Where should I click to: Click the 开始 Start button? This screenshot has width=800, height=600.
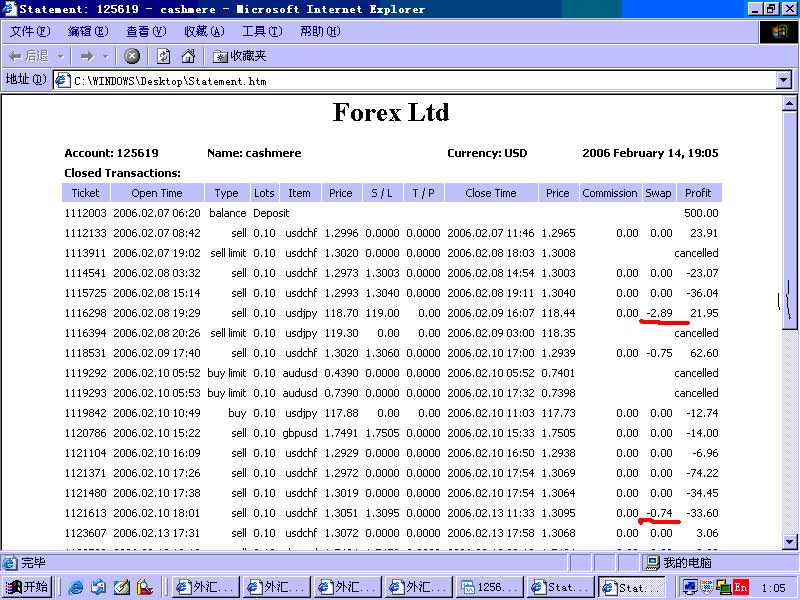pyautogui.click(x=28, y=588)
